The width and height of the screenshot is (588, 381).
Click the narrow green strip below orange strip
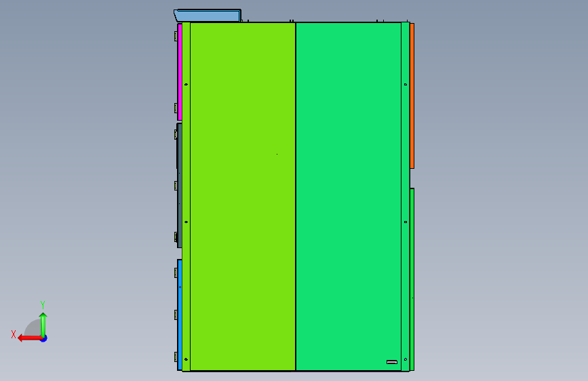pos(412,279)
